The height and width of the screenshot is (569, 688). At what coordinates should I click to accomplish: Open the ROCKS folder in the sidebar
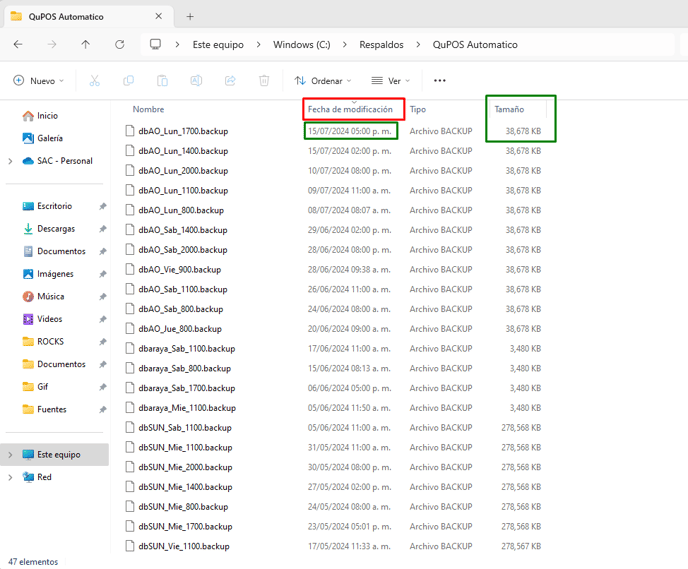tap(43, 342)
